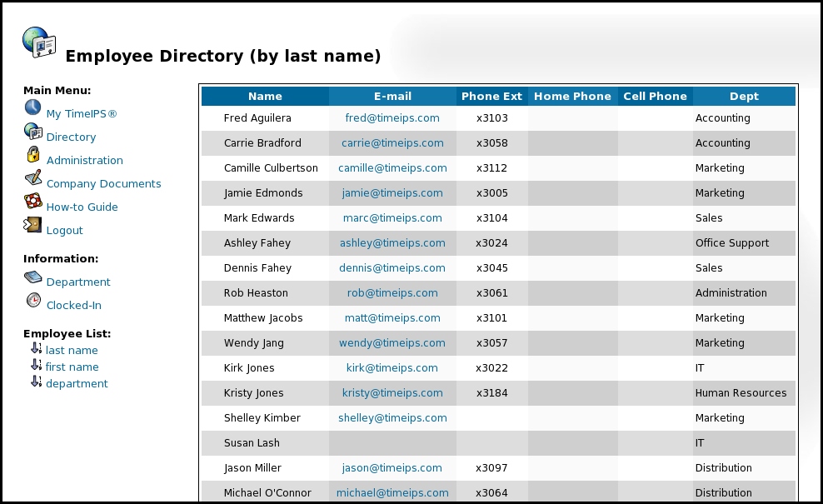Image resolution: width=823 pixels, height=504 pixels.
Task: Open the Directory menu link
Action: (71, 137)
